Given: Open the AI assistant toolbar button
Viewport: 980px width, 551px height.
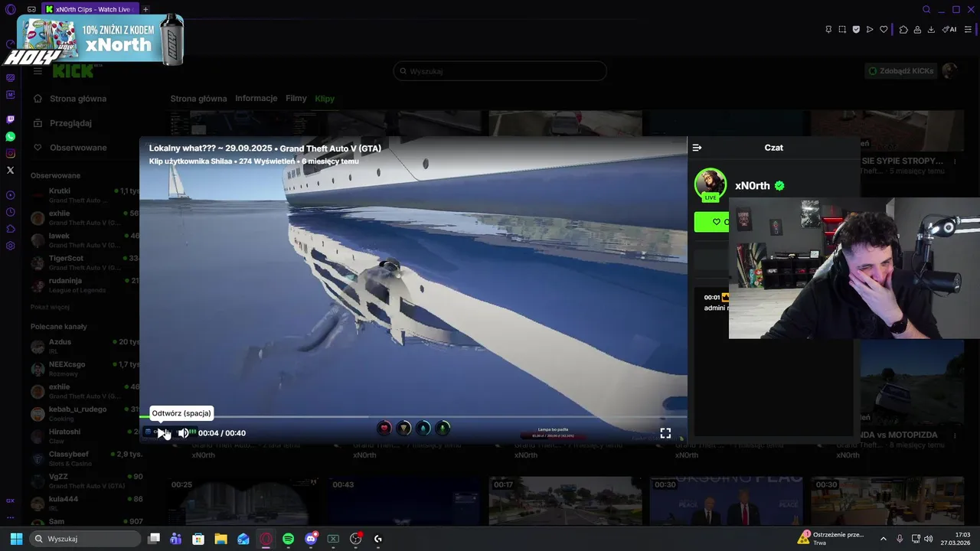Looking at the screenshot, I should point(949,29).
